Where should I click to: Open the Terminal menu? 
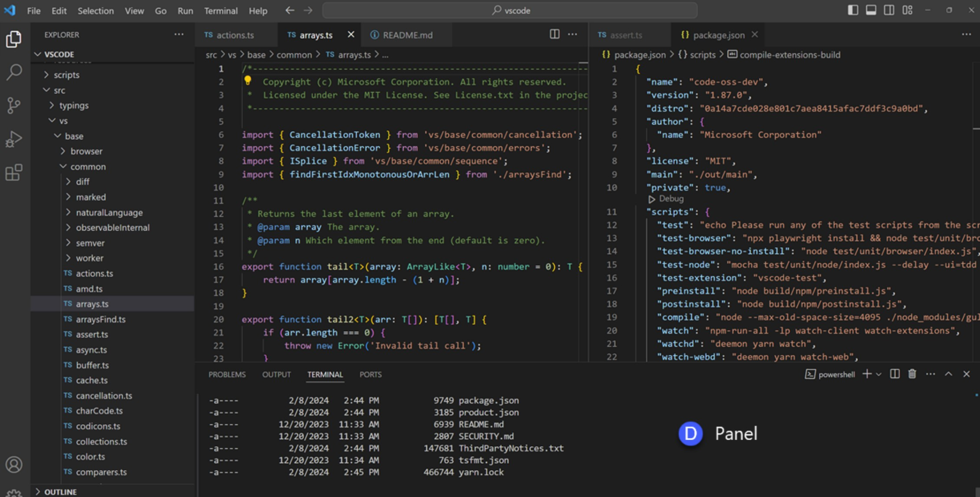[221, 11]
